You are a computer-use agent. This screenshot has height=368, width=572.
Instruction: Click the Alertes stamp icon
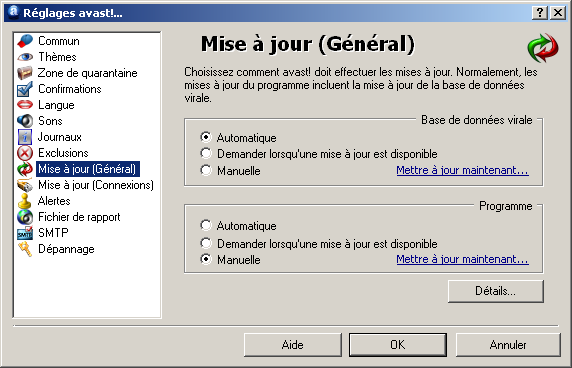25,201
